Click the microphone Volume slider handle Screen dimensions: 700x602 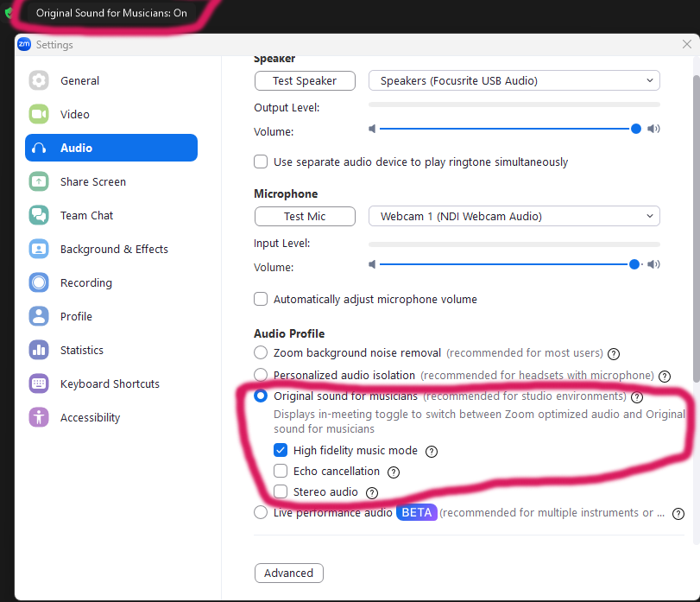(x=635, y=264)
